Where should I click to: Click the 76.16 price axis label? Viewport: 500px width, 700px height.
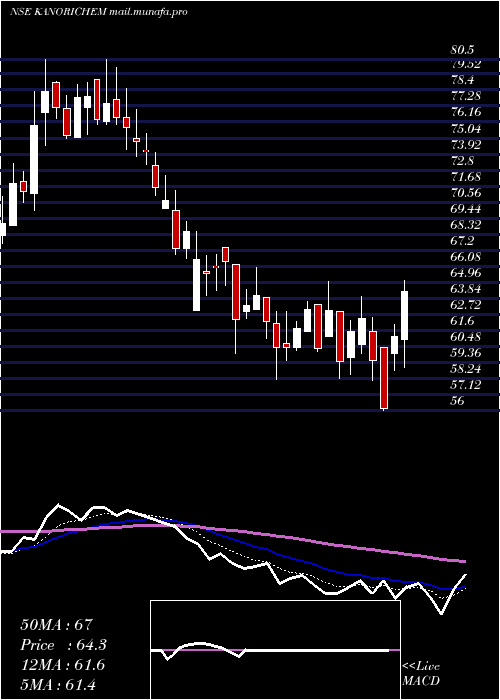[466, 112]
